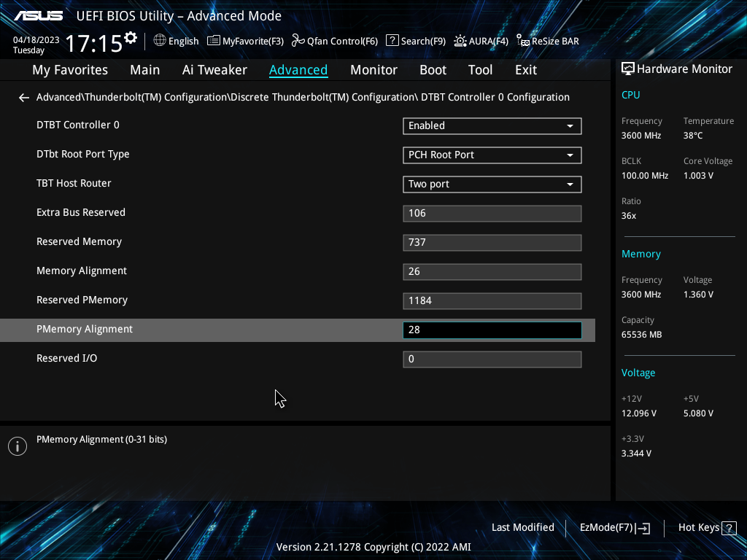
Task: Select the Advanced tab
Action: [298, 70]
